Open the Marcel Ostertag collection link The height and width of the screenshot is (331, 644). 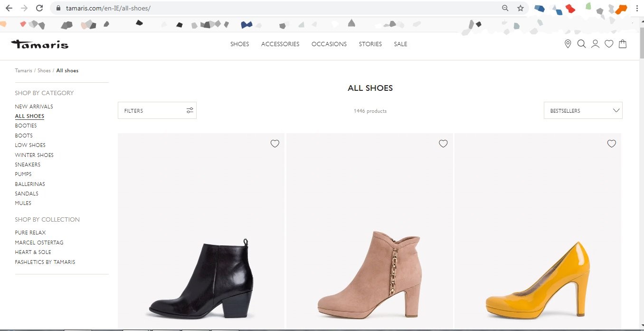coord(39,243)
